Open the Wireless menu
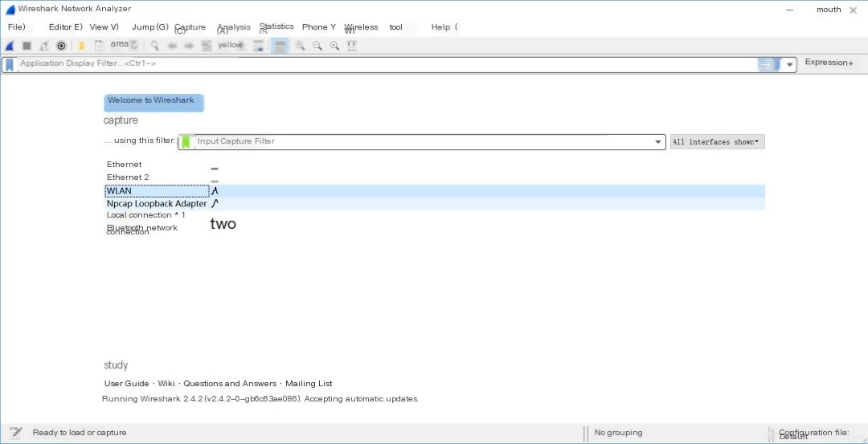This screenshot has height=444, width=868. pyautogui.click(x=361, y=27)
